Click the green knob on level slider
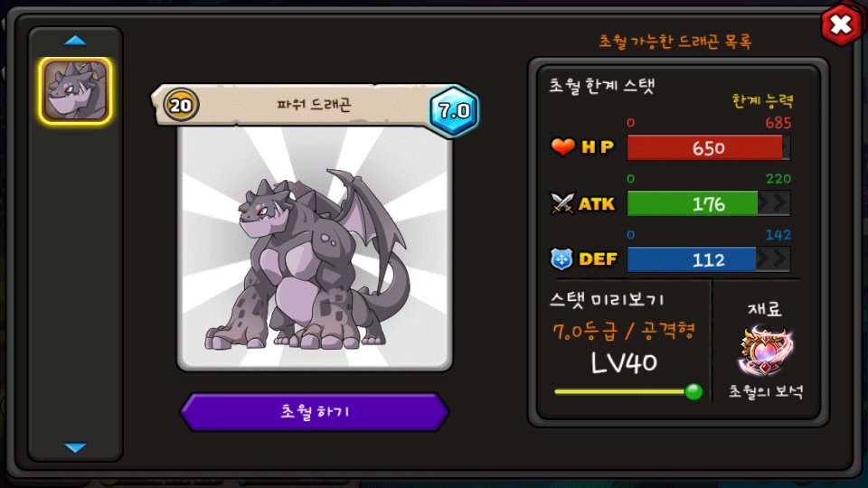 click(693, 391)
